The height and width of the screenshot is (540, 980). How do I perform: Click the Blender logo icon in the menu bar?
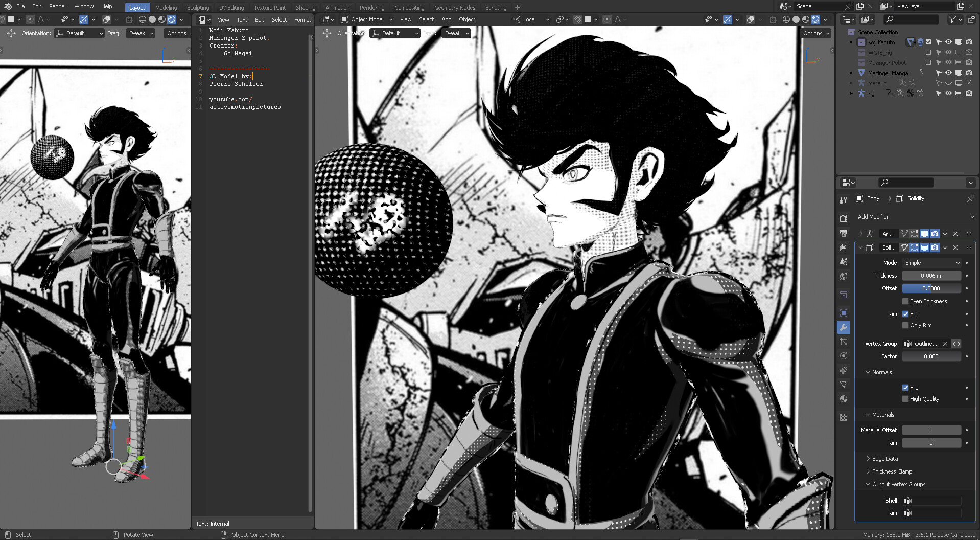(8, 6)
